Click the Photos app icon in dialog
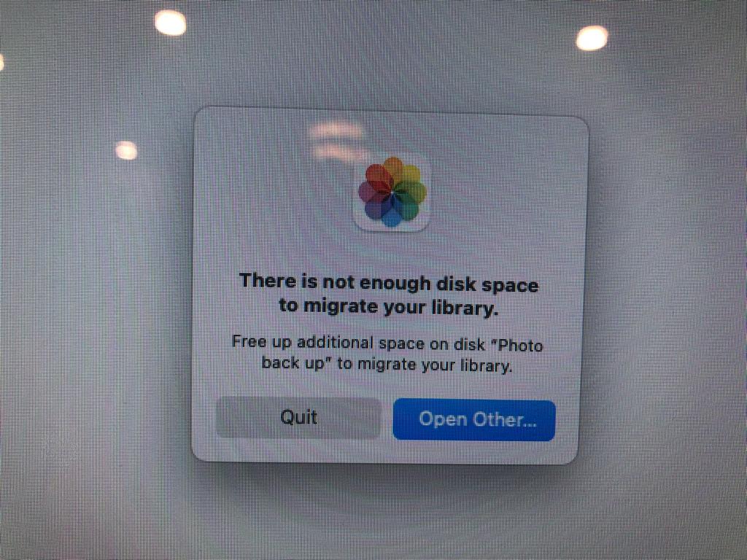This screenshot has width=747, height=560. 392,192
